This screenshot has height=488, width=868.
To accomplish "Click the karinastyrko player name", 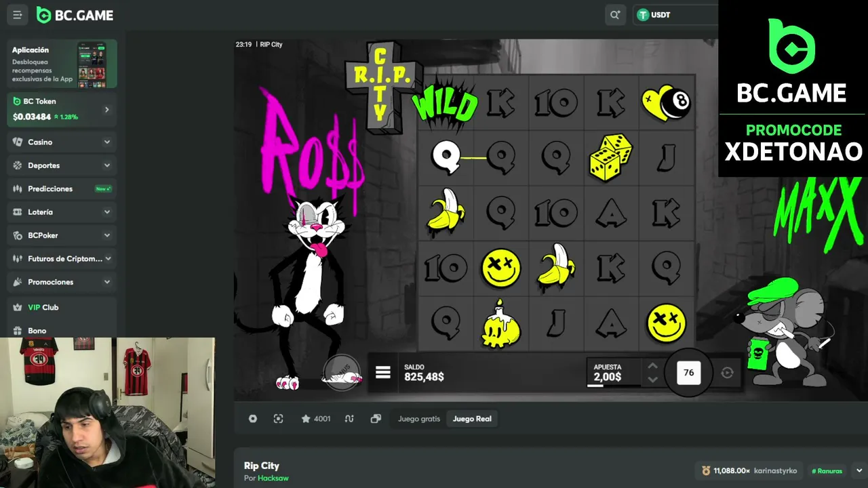I will (776, 470).
